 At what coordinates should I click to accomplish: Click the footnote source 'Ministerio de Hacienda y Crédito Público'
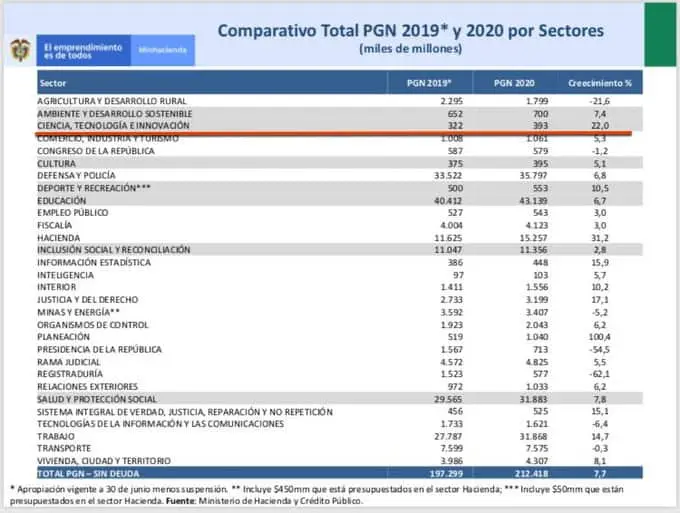(x=280, y=501)
